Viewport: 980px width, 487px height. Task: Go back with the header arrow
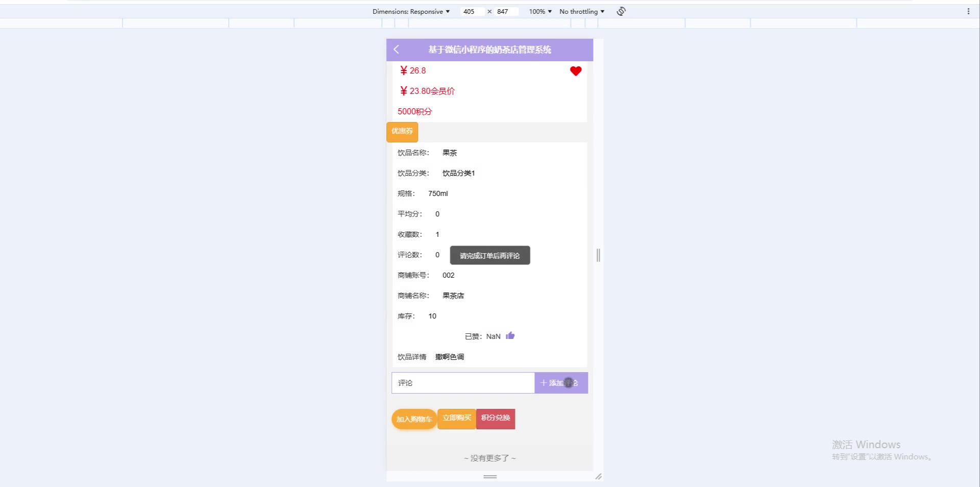[x=396, y=50]
